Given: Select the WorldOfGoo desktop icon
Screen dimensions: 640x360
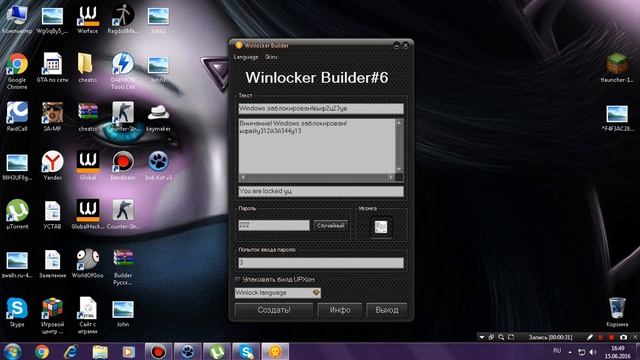Looking at the screenshot, I should [88, 264].
